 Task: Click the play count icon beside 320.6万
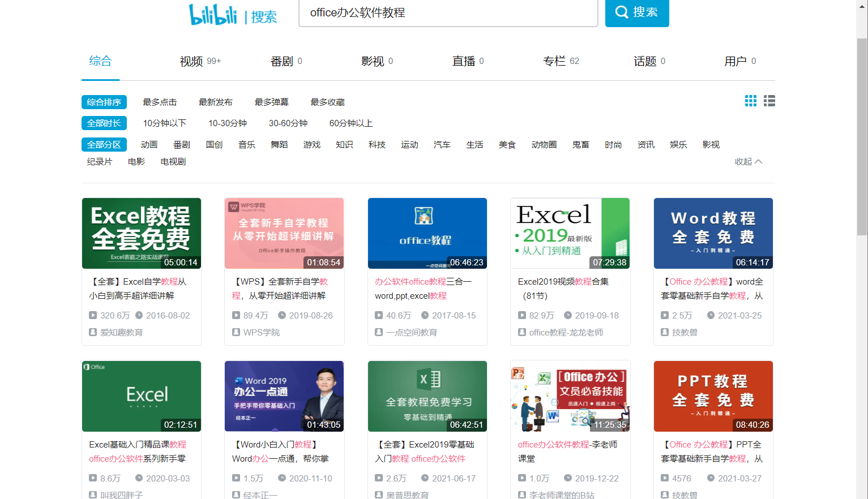coord(93,315)
